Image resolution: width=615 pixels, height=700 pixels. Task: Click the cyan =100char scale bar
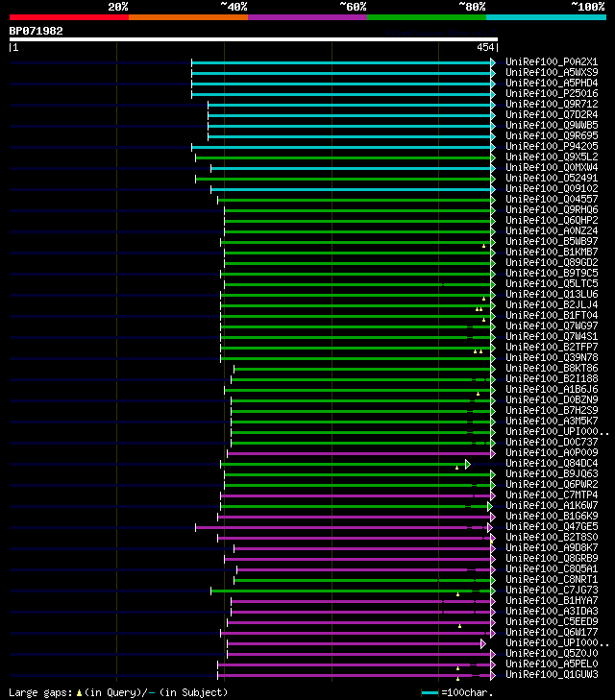430,693
